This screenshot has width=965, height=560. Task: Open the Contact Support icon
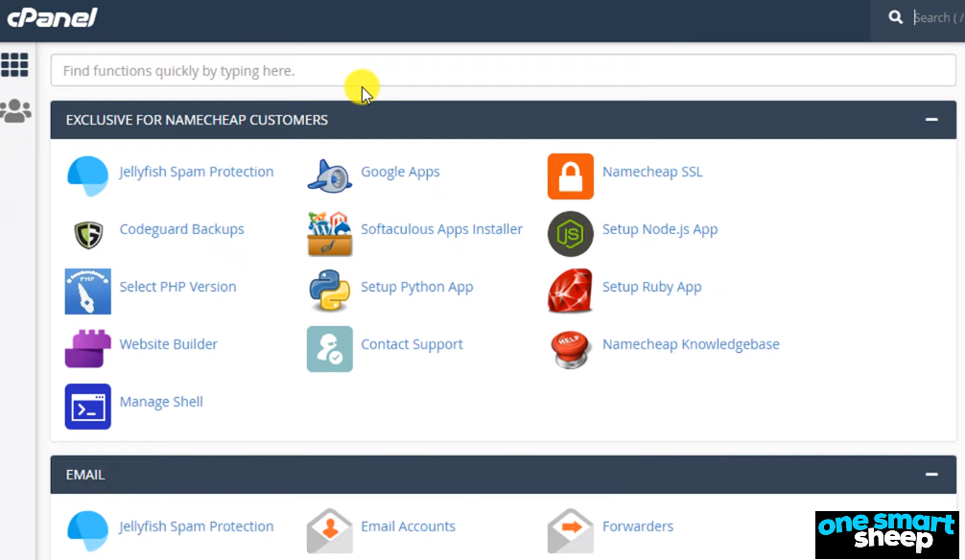pos(329,349)
